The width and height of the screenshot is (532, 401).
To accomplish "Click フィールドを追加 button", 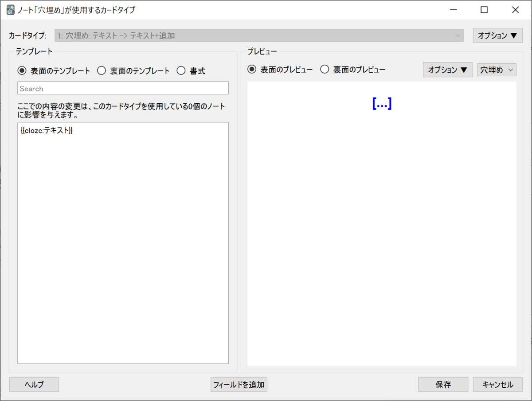I will point(239,385).
